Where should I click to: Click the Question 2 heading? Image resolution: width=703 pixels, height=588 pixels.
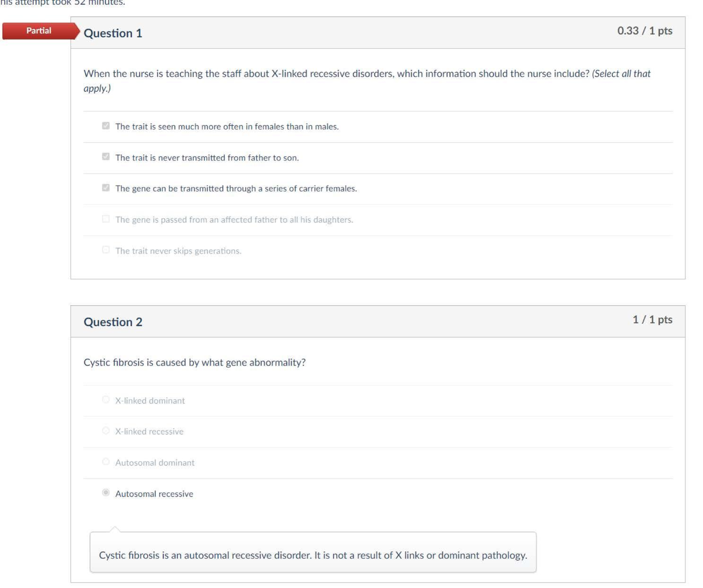point(113,322)
